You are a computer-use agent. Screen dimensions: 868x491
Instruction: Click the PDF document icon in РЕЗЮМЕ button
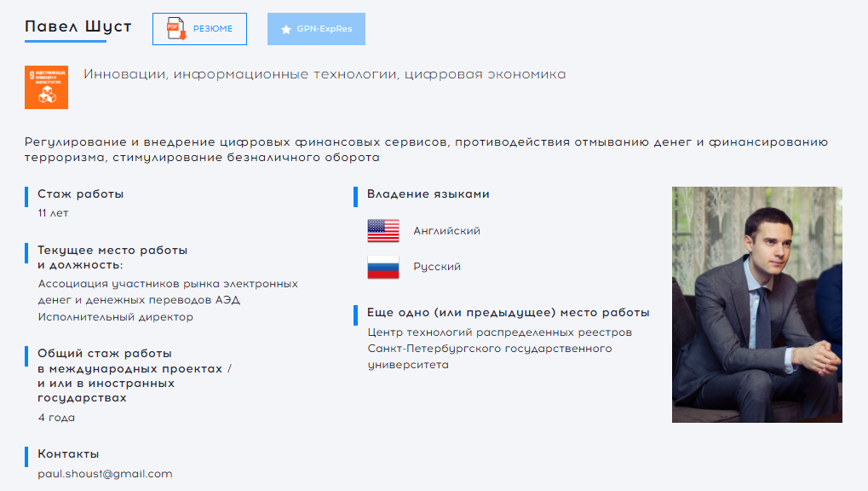point(176,29)
